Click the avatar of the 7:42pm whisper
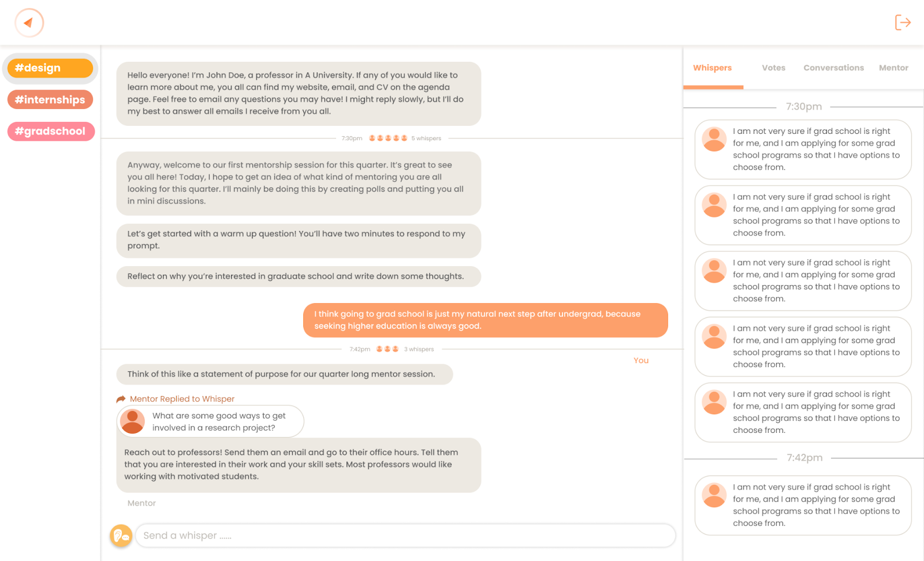 (x=714, y=495)
